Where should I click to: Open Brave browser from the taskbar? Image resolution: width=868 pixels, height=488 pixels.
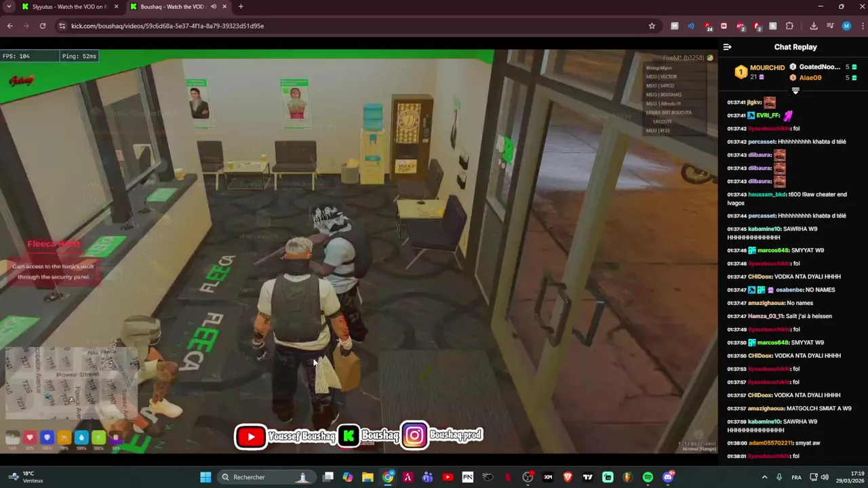568,477
